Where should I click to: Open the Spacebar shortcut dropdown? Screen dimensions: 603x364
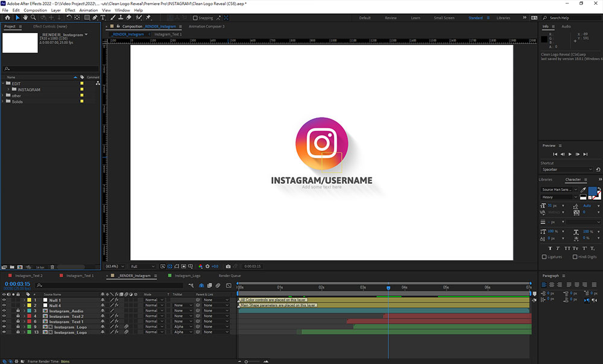tap(567, 169)
